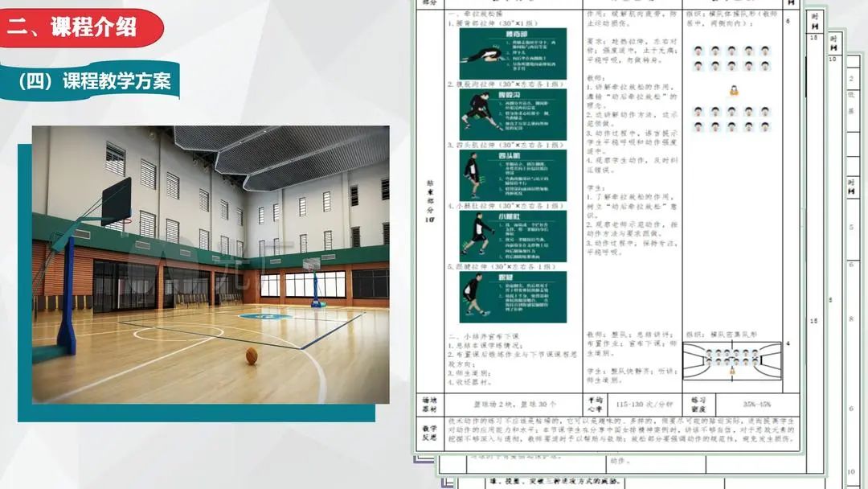
Task: Select the 腹股沟 stretch illustration
Action: (512, 114)
